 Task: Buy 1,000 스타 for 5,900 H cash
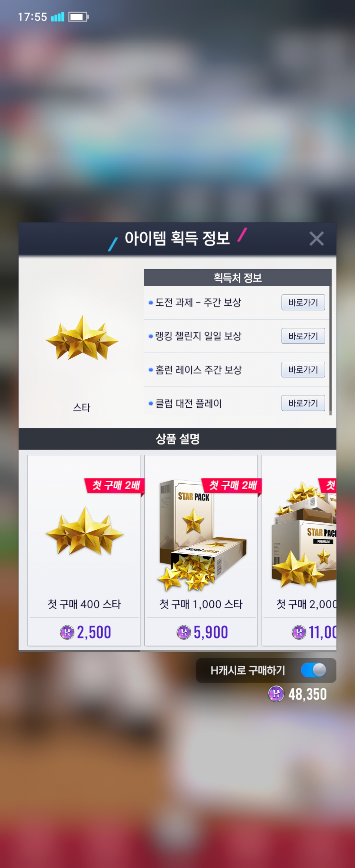click(x=201, y=632)
